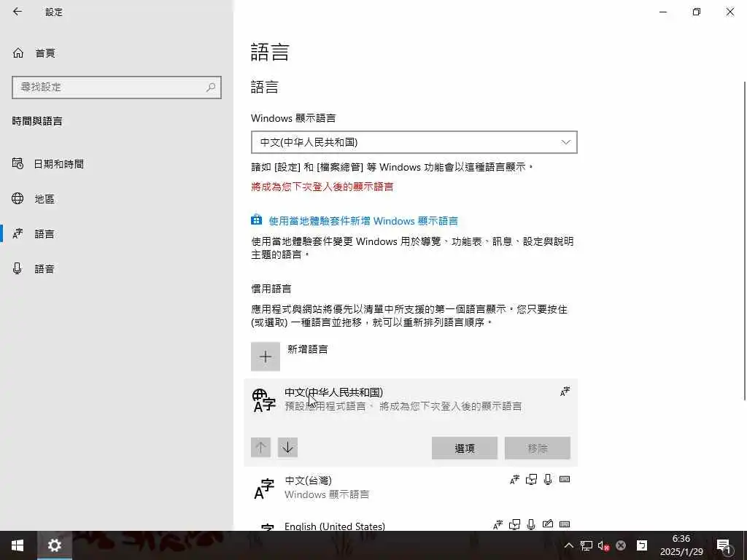Click speech mic icon on English (United States) row
The image size is (747, 560).
tap(531, 524)
